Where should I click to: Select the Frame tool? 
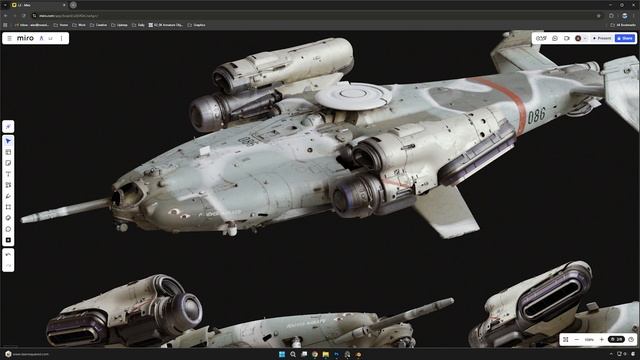8,207
